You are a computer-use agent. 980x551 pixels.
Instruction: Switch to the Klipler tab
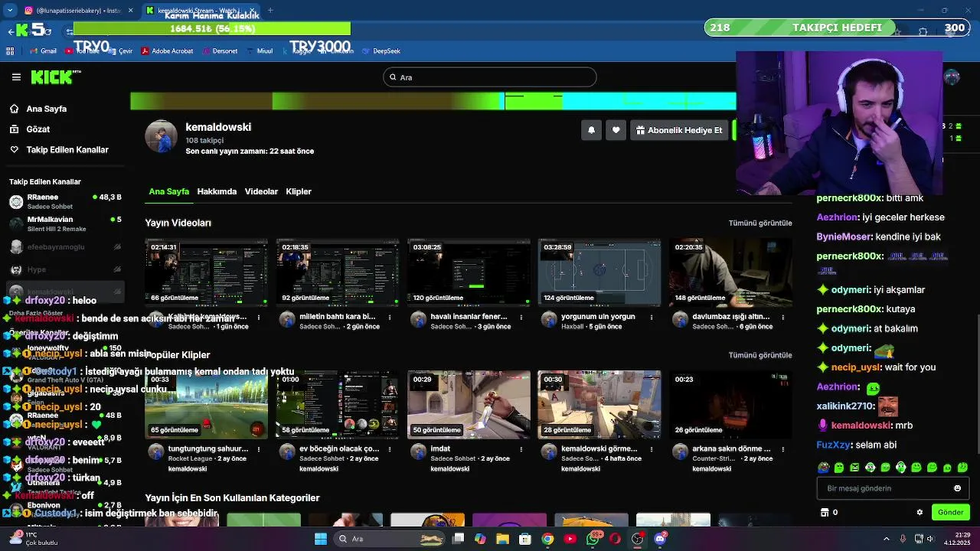[x=299, y=191]
